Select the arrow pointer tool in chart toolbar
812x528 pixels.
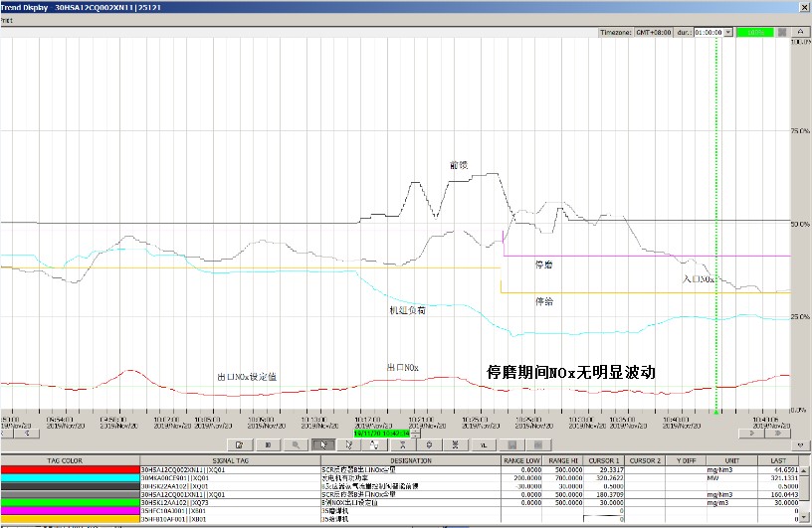tap(322, 444)
